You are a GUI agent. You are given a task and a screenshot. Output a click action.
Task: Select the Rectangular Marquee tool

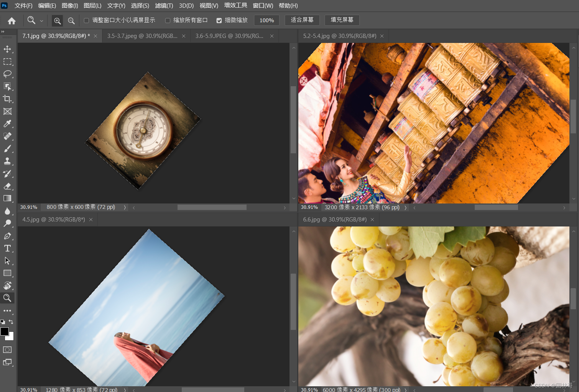point(7,62)
